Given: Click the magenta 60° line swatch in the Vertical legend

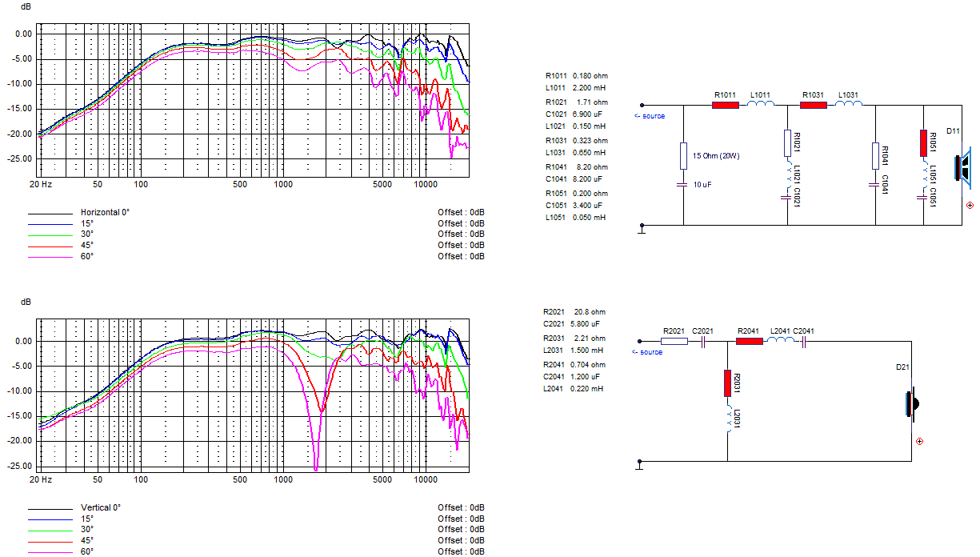Looking at the screenshot, I should coord(50,551).
